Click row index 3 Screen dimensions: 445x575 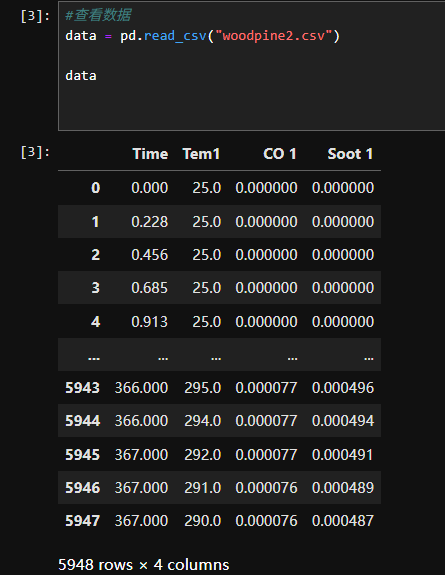pos(95,288)
